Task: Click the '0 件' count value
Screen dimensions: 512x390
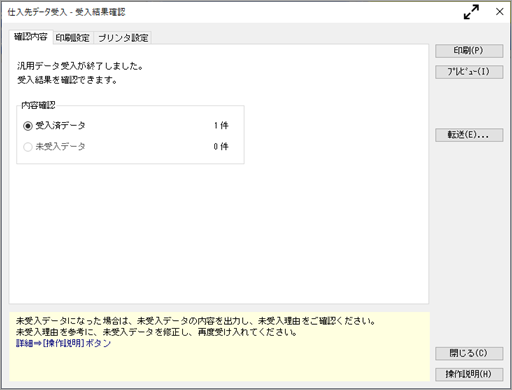Action: pyautogui.click(x=221, y=147)
